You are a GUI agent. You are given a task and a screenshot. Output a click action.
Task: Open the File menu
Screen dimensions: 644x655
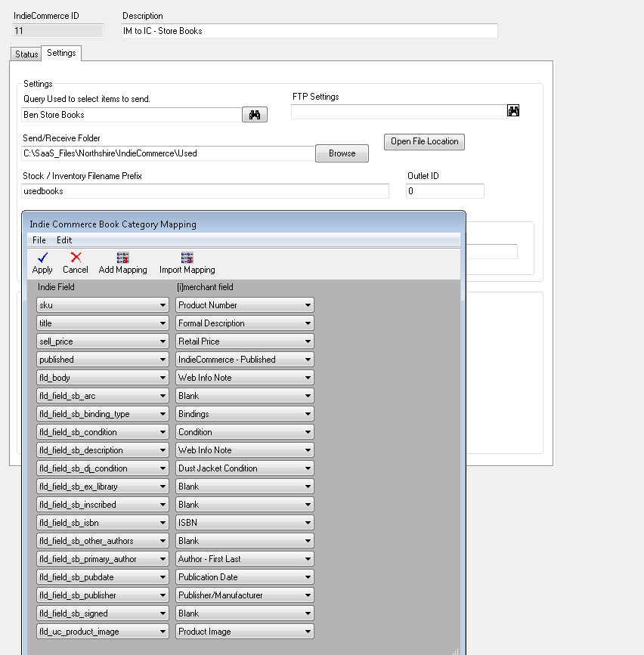click(x=39, y=240)
